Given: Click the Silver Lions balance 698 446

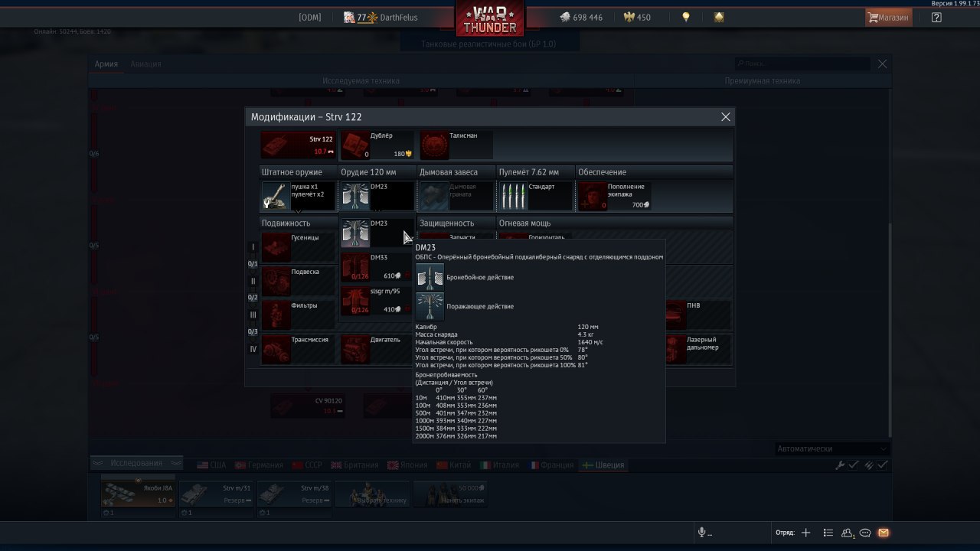Looking at the screenshot, I should [x=581, y=17].
